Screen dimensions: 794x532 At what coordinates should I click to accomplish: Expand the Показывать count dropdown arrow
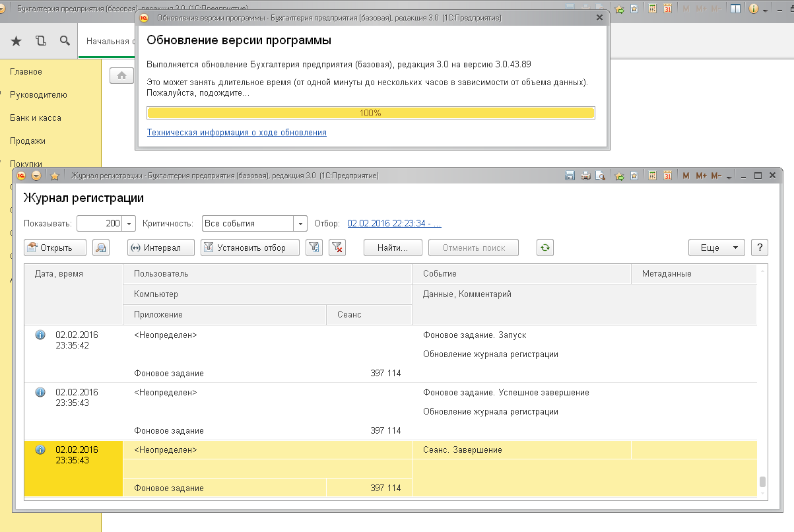pyautogui.click(x=129, y=224)
